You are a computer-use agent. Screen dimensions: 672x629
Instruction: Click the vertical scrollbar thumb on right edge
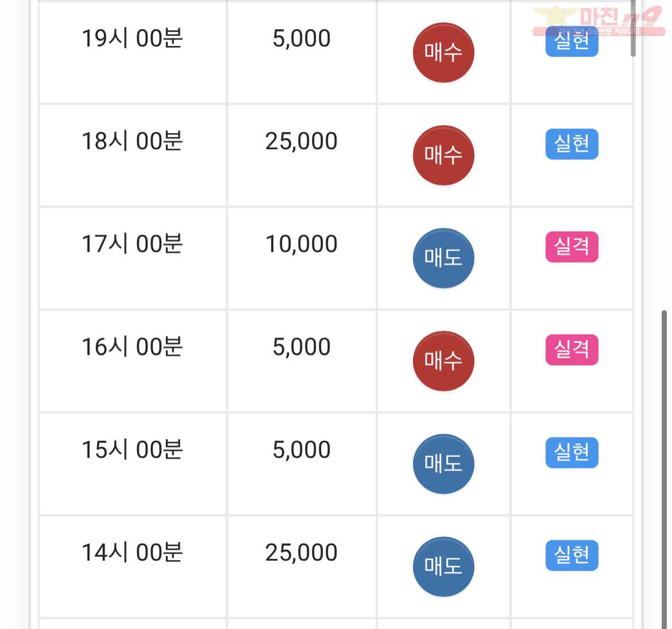(x=664, y=469)
